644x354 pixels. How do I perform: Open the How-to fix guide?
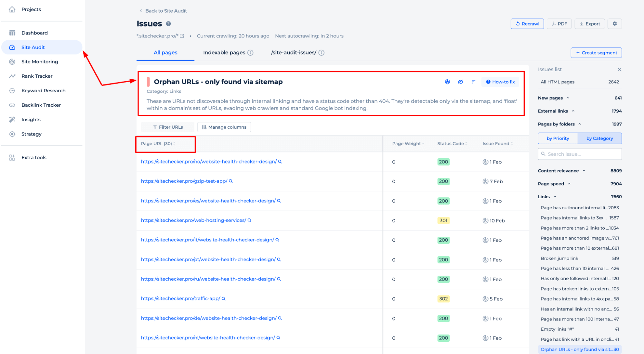tap(500, 82)
